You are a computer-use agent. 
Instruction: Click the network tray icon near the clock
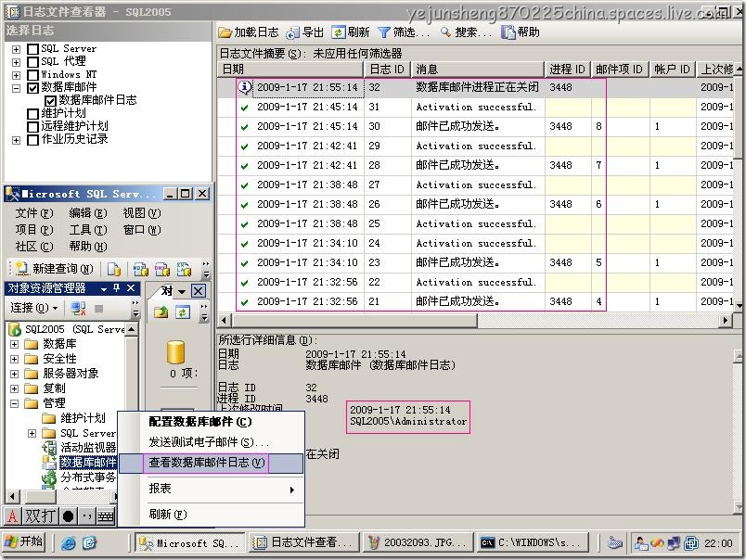(x=674, y=543)
